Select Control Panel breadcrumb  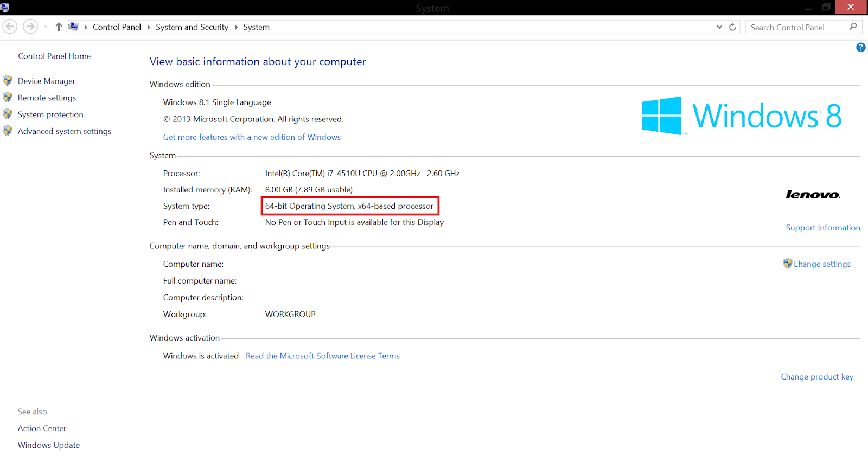[117, 27]
